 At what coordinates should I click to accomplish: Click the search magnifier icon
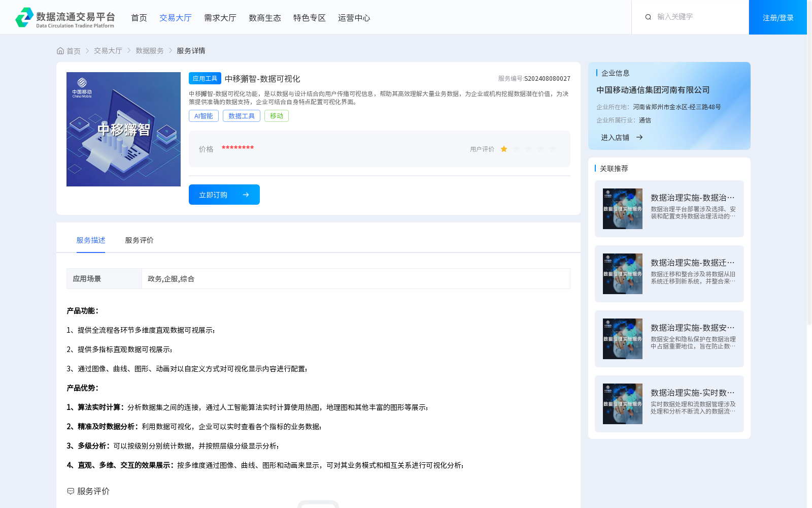coord(648,17)
